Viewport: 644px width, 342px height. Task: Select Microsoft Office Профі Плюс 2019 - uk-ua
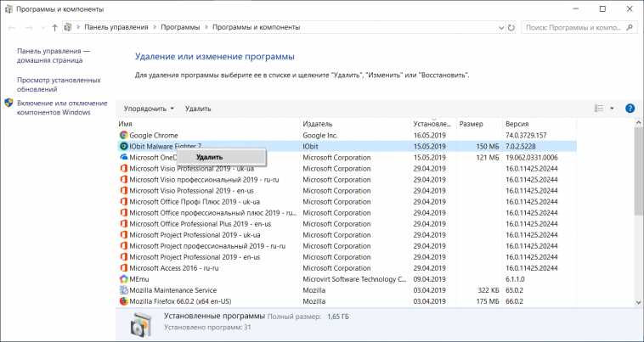pos(195,202)
